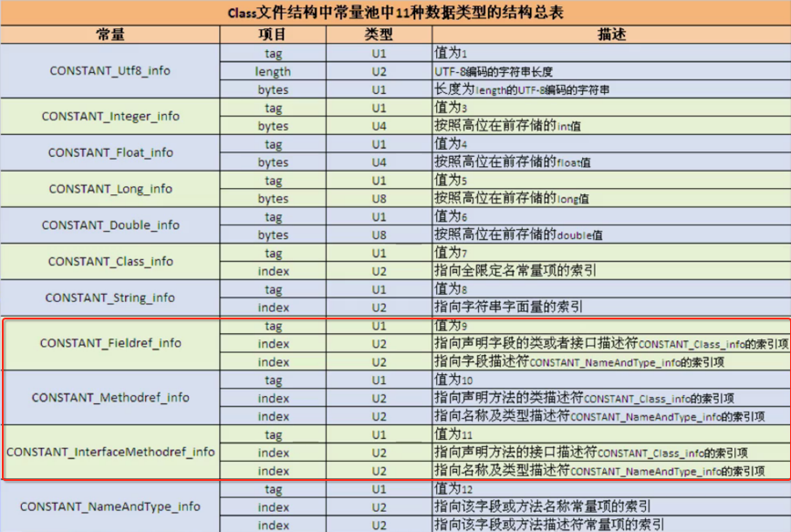This screenshot has height=532, width=791.
Task: Select '指向声明字段的类或者接口描述符' description
Action: click(611, 344)
